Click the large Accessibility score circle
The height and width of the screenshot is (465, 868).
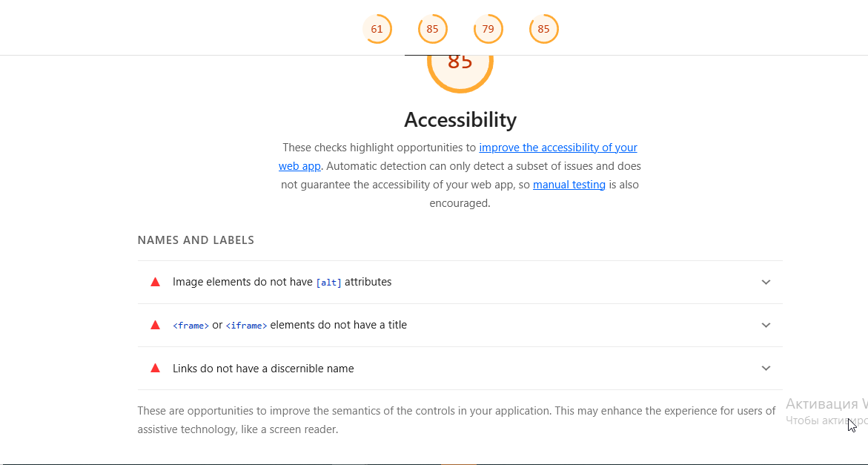click(460, 67)
